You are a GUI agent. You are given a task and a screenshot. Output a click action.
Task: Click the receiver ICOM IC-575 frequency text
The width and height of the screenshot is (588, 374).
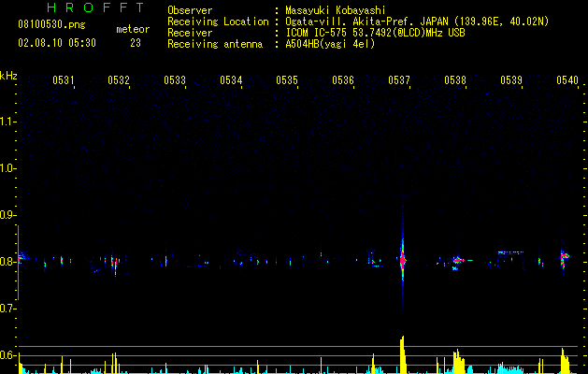pyautogui.click(x=375, y=33)
